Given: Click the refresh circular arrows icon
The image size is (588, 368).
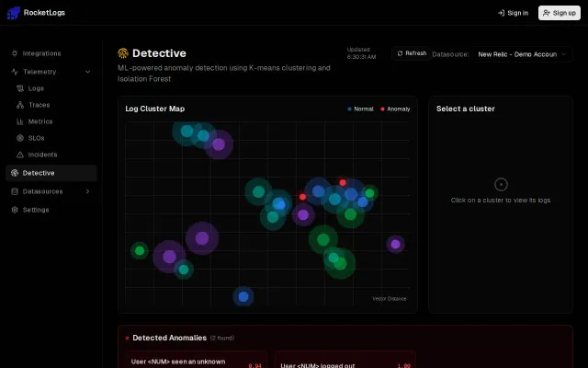Looking at the screenshot, I should [401, 53].
